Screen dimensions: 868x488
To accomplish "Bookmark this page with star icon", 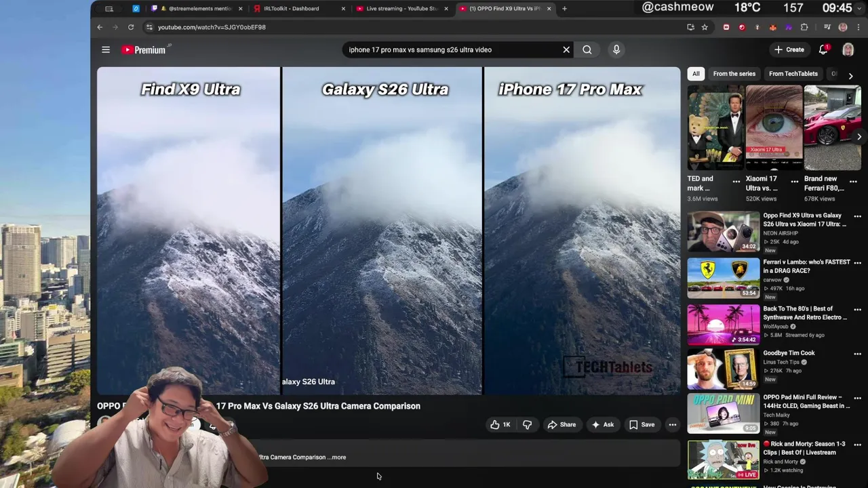I will [x=705, y=27].
